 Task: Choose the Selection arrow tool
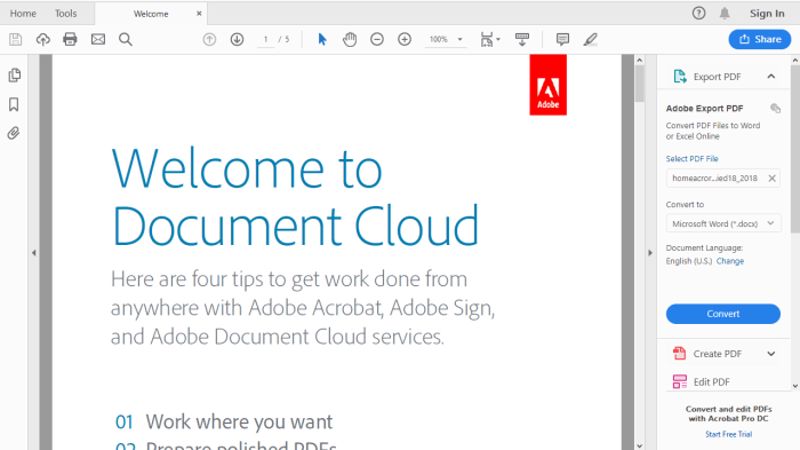coord(322,39)
